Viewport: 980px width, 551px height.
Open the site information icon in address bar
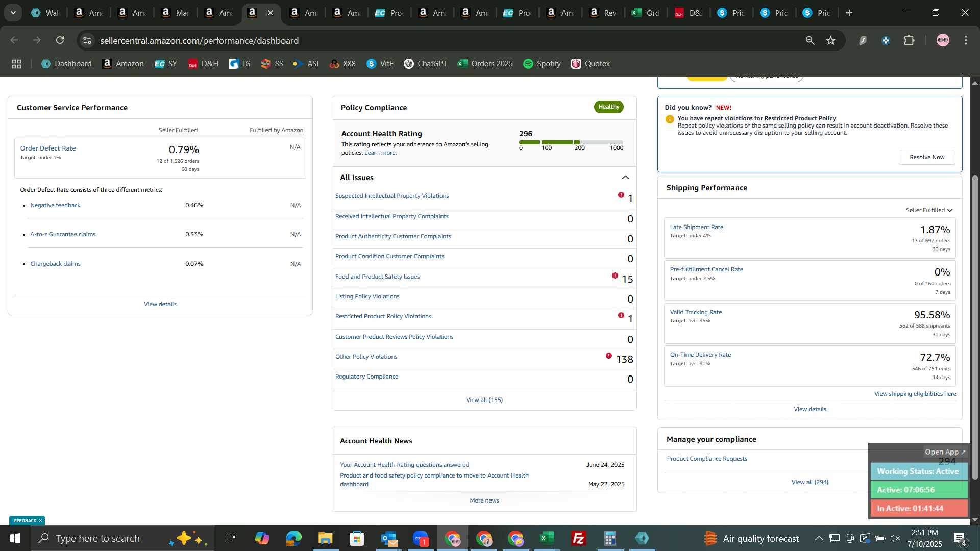87,40
